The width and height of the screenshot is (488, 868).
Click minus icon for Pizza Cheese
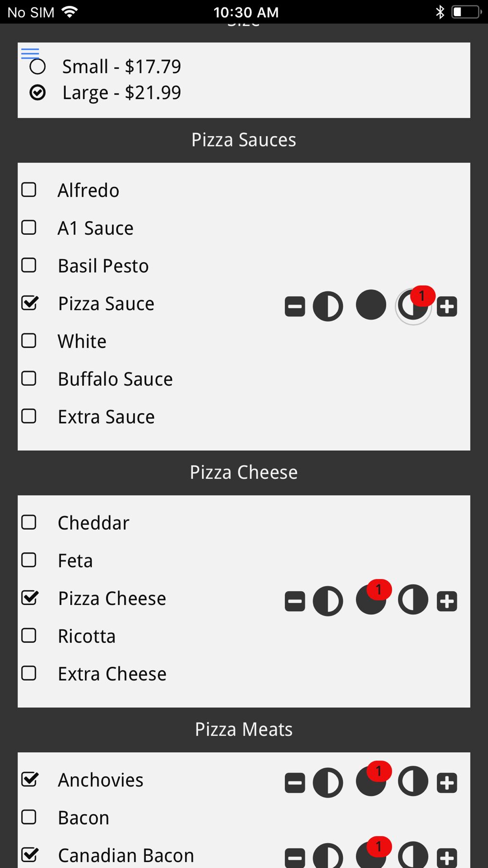click(295, 601)
